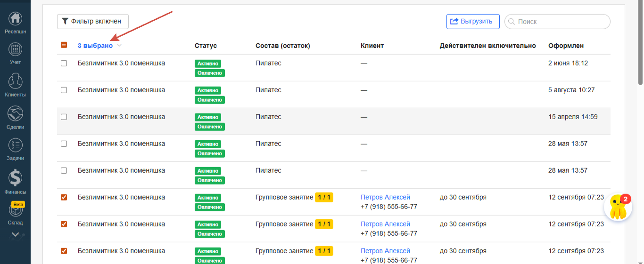644x264 pixels.
Task: Click the Оформлен column header
Action: point(566,46)
